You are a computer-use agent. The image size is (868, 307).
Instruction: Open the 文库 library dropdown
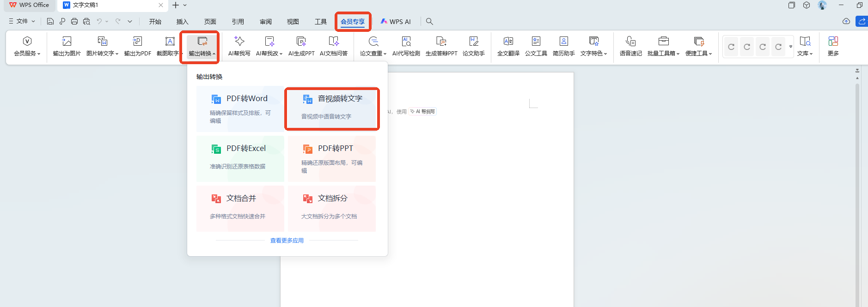(x=805, y=47)
